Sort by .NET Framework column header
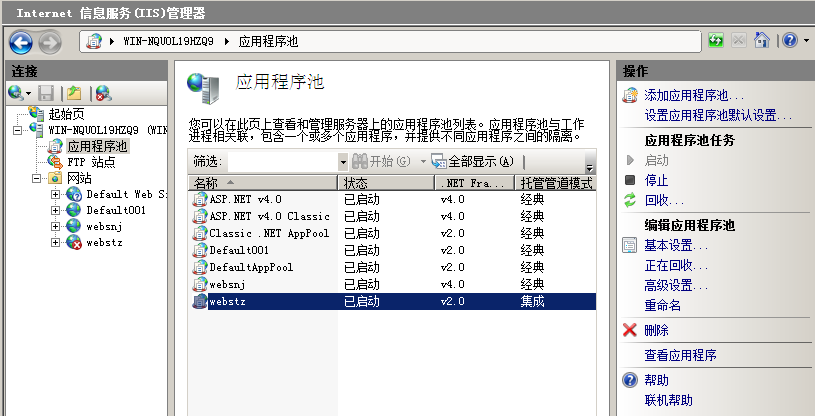Screen dimensions: 815x416 [x=475, y=183]
